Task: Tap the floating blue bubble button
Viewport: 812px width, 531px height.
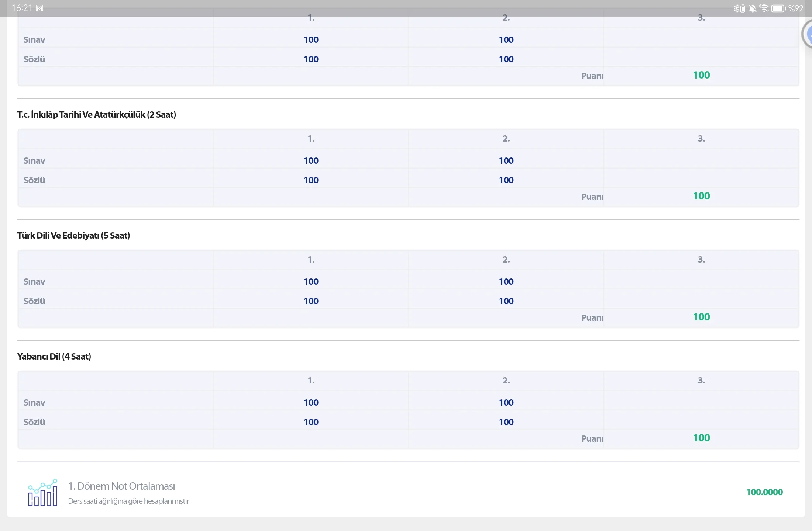Action: [x=808, y=35]
